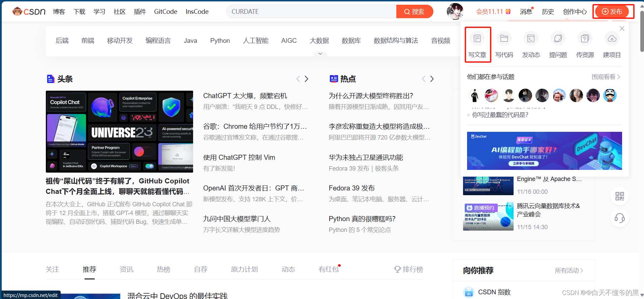Image resolution: width=644 pixels, height=299 pixels.
Task: Select the 编程语言 category
Action: (158, 40)
